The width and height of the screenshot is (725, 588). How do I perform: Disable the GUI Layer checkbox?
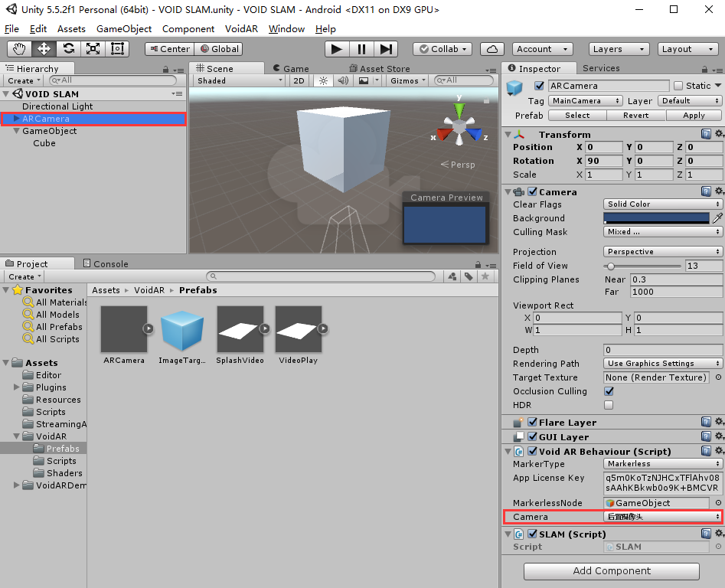533,436
